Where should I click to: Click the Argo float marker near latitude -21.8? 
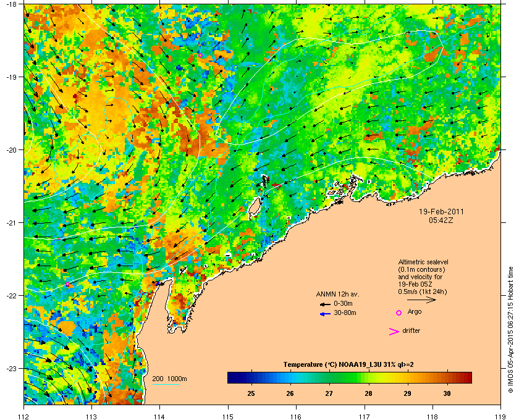pyautogui.click(x=67, y=284)
